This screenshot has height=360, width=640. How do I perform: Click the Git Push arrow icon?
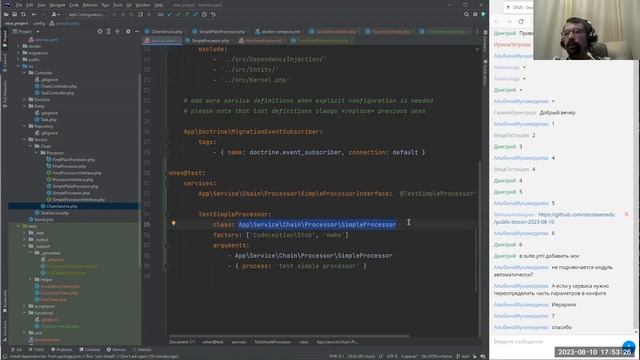[187, 14]
